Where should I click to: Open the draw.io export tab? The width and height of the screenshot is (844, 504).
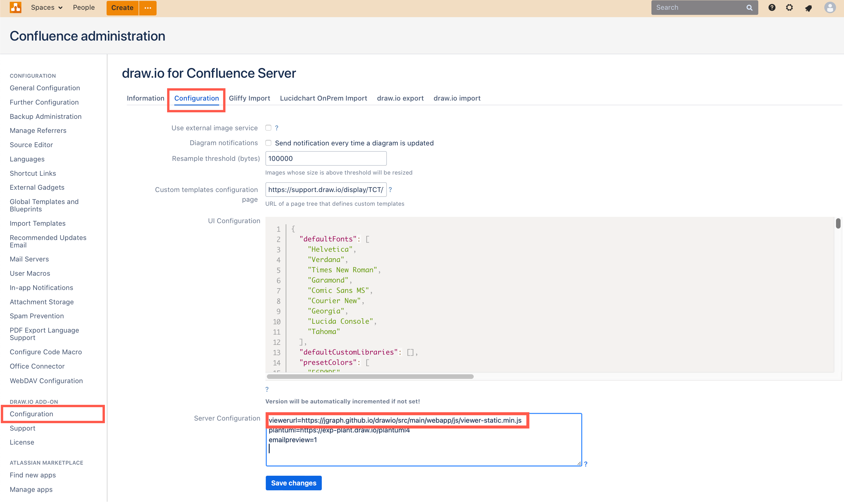click(400, 98)
